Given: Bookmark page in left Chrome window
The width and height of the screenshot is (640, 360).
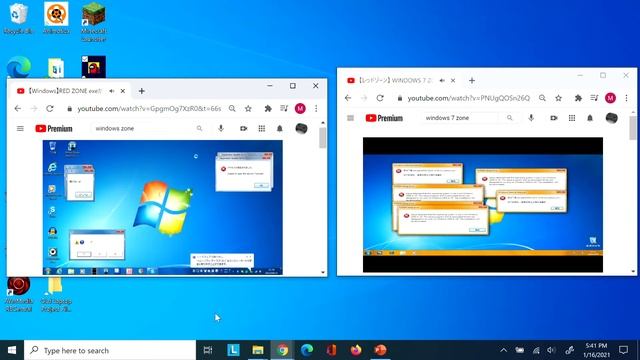Looking at the screenshot, I should click(248, 109).
